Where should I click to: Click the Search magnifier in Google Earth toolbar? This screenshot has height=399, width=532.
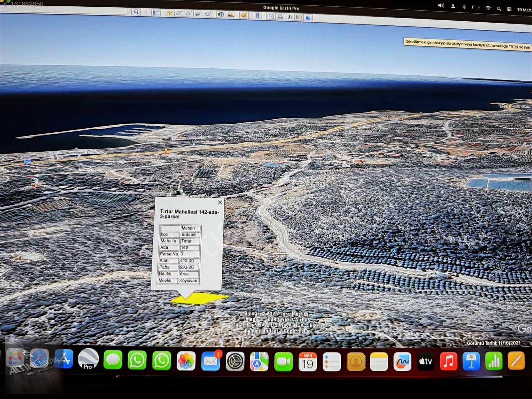(136, 12)
